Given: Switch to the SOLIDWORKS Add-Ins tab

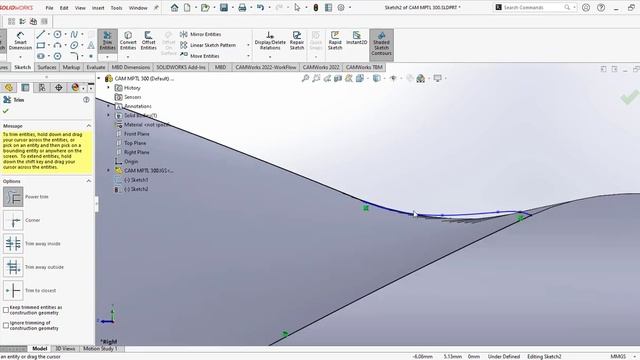Looking at the screenshot, I should pyautogui.click(x=181, y=67).
